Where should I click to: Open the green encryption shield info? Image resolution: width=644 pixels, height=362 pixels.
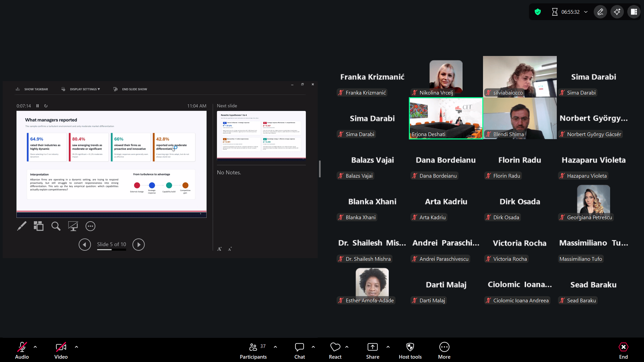tap(538, 12)
